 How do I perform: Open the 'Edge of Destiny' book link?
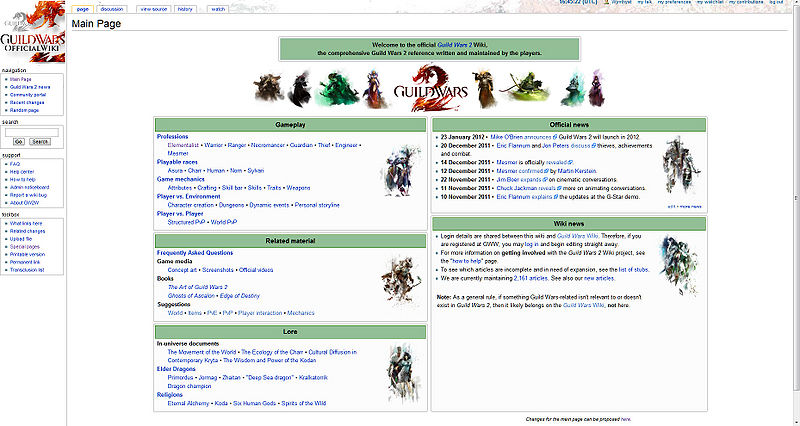point(240,296)
